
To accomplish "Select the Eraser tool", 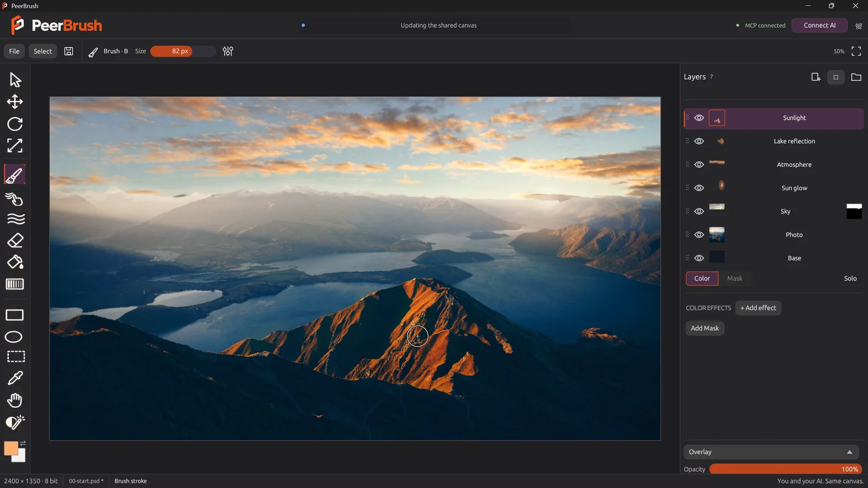I will click(x=15, y=240).
